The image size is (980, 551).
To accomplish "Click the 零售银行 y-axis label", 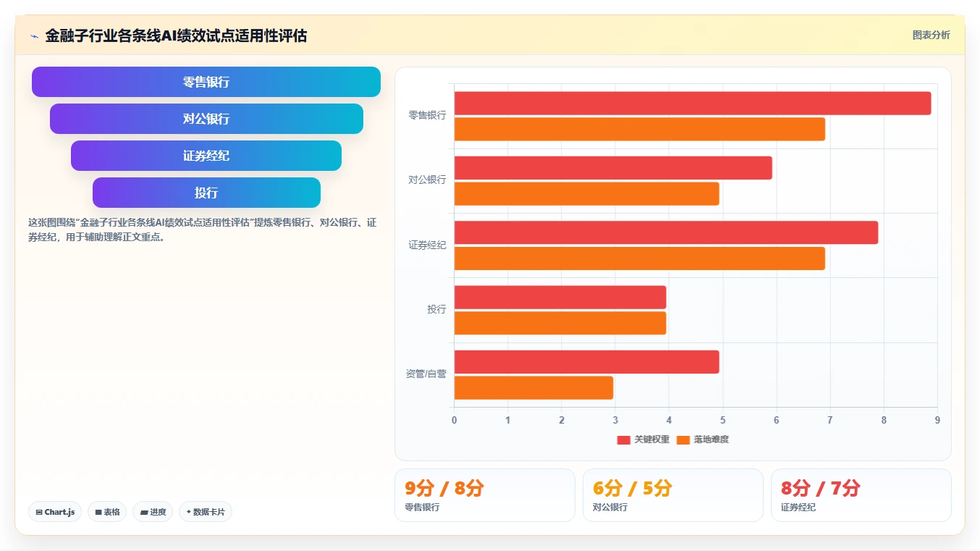I will tap(427, 115).
